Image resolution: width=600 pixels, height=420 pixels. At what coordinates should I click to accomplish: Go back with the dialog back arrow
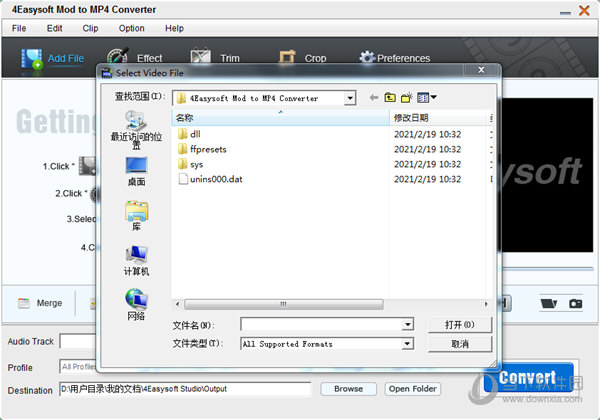[374, 98]
